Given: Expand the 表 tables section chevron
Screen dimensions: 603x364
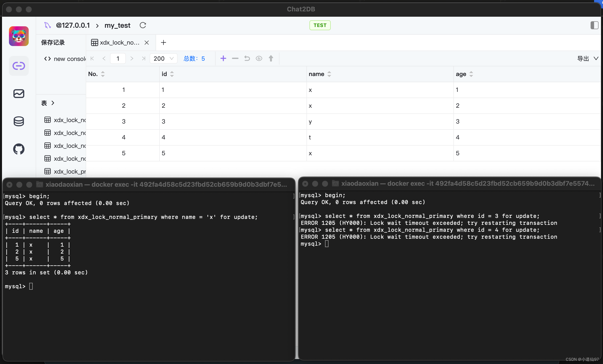Looking at the screenshot, I should coord(53,103).
